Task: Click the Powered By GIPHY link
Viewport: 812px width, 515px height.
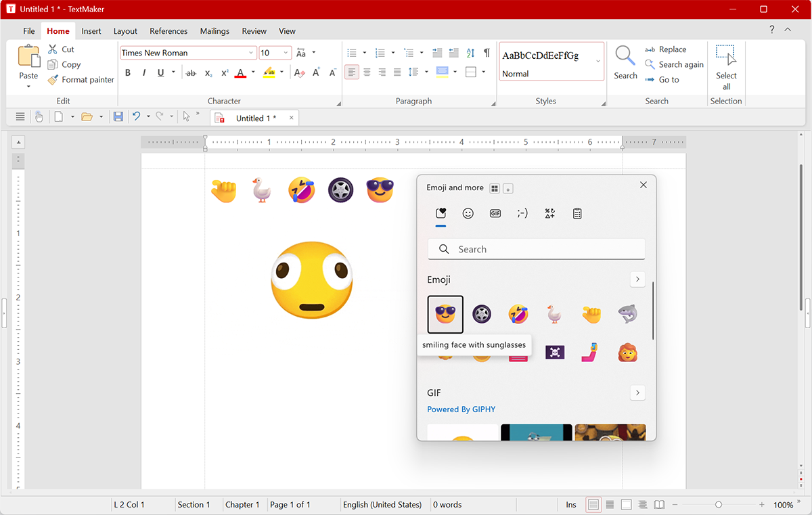Action: (x=461, y=409)
